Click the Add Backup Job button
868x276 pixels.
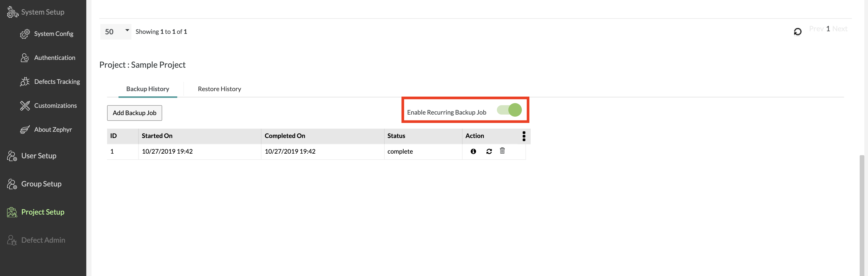pyautogui.click(x=134, y=113)
